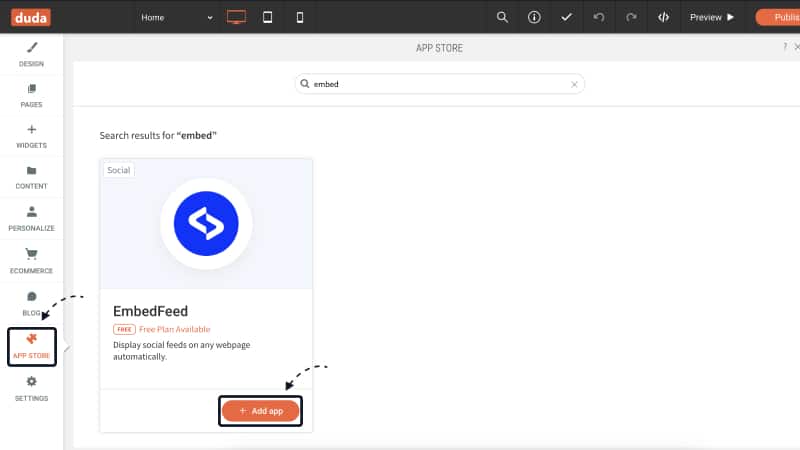Open the Widgets panel
The width and height of the screenshot is (800, 450).
(x=31, y=136)
